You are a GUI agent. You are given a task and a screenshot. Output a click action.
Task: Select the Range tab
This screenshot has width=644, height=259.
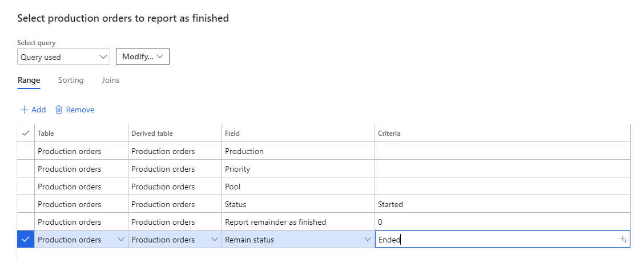[x=29, y=80]
